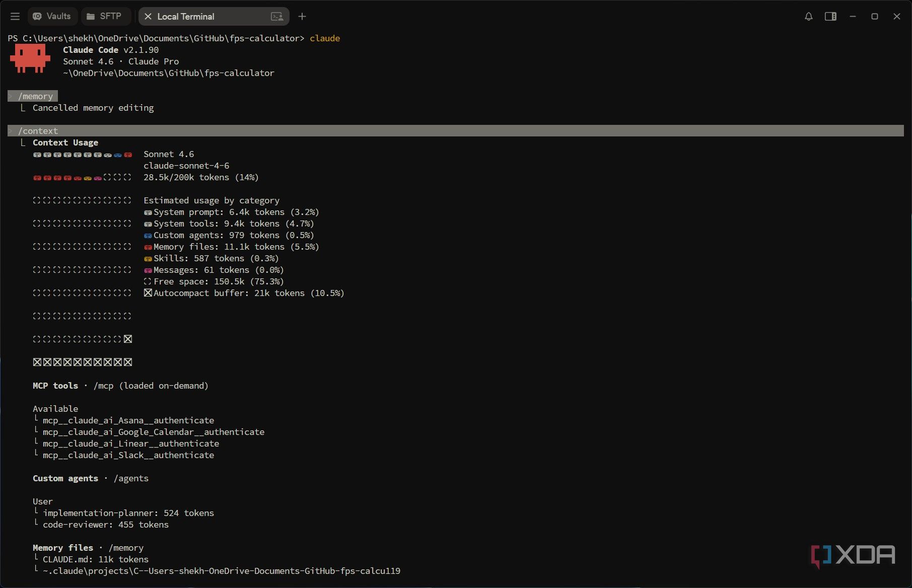Click 'implementation-planner: 524 tokens' entry

pos(128,513)
